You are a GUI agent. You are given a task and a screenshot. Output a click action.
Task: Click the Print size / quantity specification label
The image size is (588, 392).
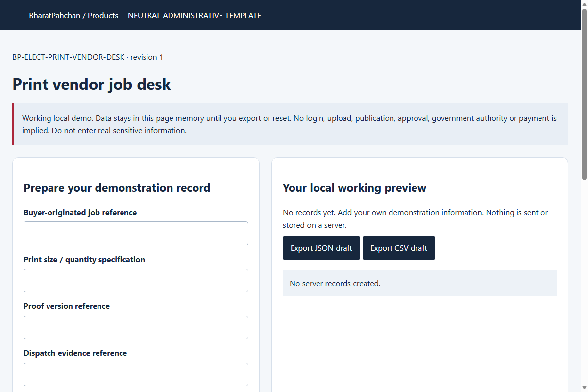[84, 260]
